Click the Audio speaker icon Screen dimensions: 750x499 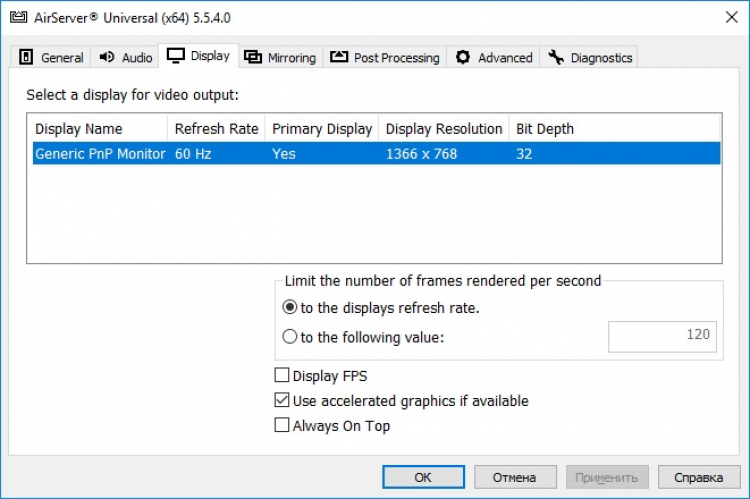[107, 57]
